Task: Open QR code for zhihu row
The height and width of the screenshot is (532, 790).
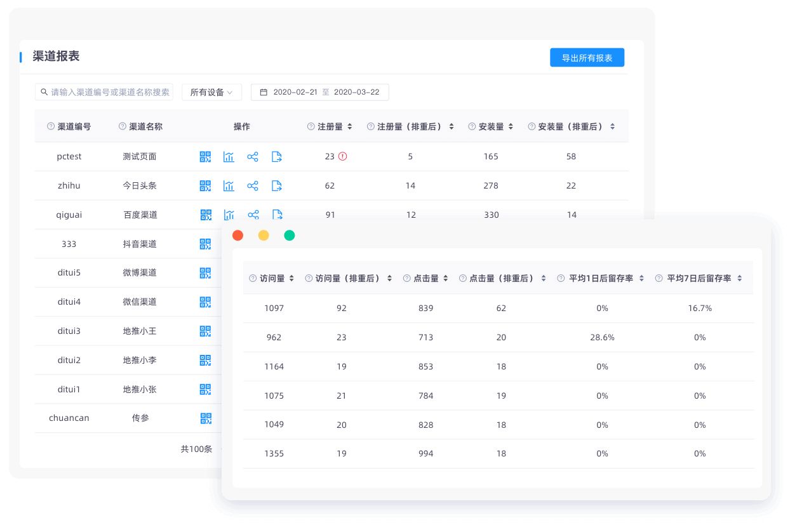Action: pyautogui.click(x=205, y=186)
